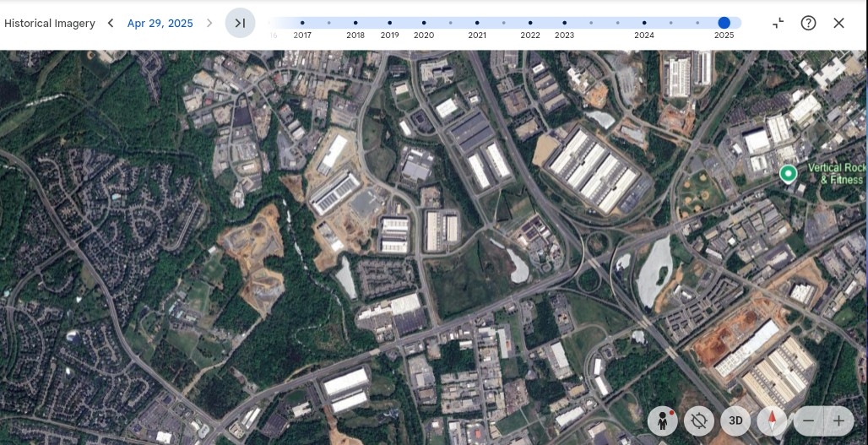Select the 2021 imagery dot on timeline
The height and width of the screenshot is (445, 868).
click(477, 23)
